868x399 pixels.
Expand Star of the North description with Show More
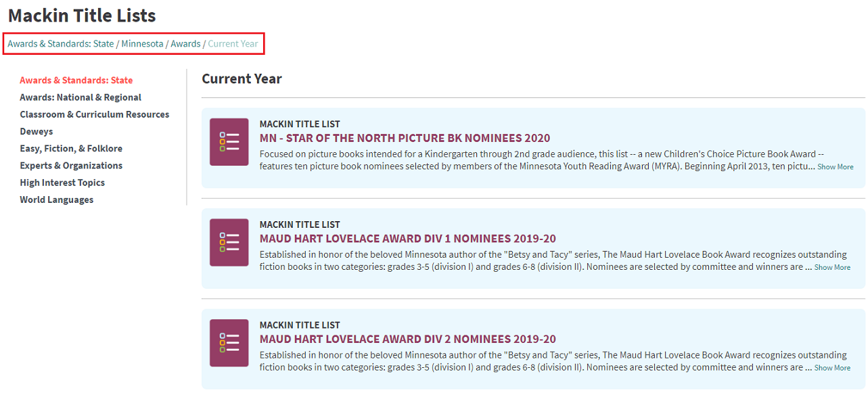click(x=835, y=167)
